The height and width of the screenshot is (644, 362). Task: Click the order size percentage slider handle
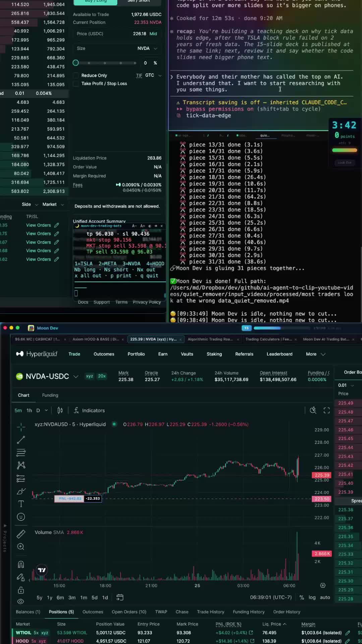click(x=76, y=63)
